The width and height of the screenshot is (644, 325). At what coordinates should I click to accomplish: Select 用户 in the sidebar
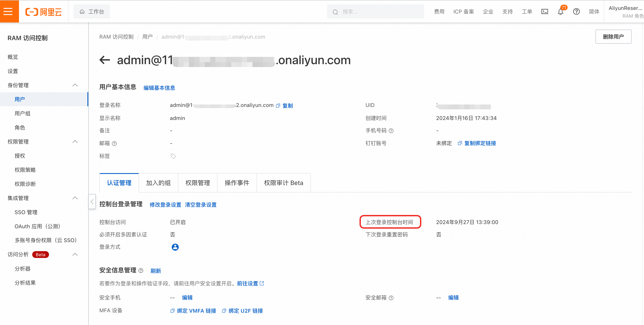click(x=44, y=99)
